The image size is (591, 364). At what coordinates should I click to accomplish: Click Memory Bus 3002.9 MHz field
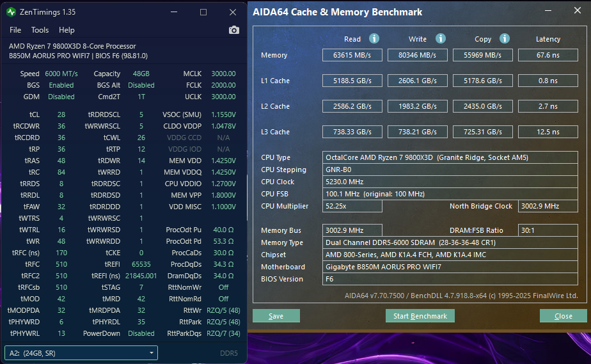pyautogui.click(x=352, y=230)
